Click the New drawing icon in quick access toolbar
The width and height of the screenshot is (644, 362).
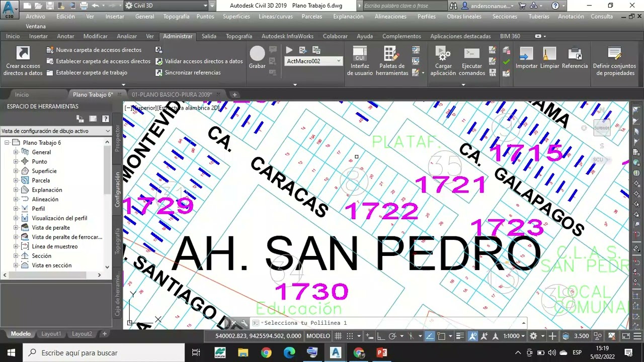tap(27, 6)
